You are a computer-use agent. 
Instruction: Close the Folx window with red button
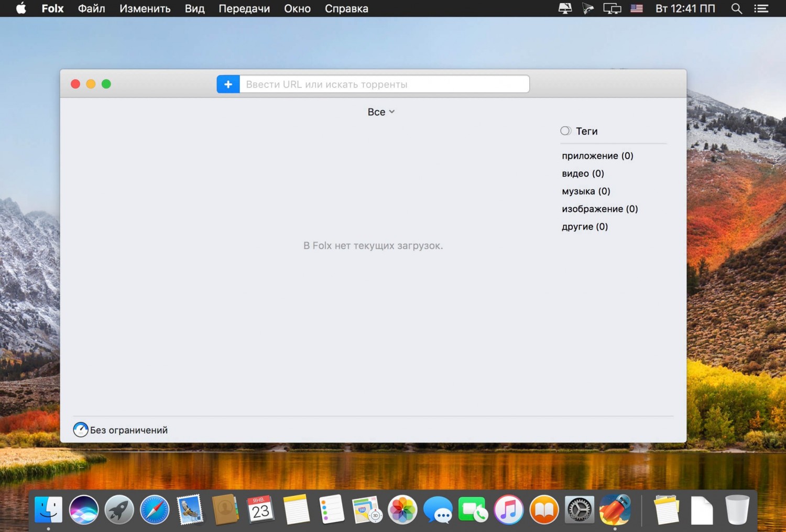(75, 84)
